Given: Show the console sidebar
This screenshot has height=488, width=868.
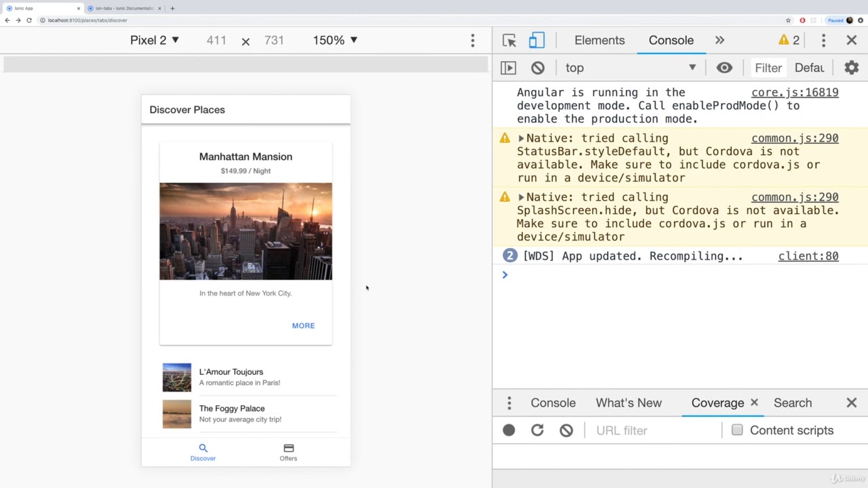Looking at the screenshot, I should tap(509, 68).
